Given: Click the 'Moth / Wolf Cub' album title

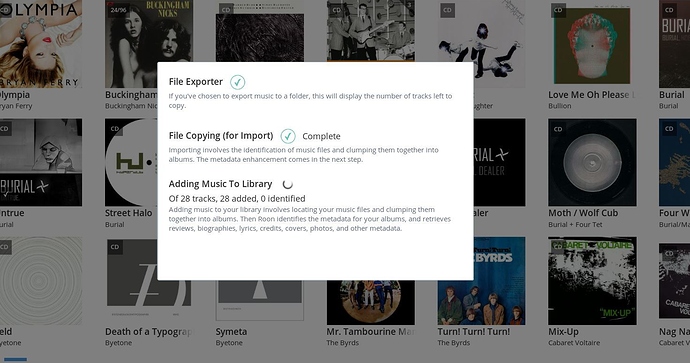Looking at the screenshot, I should tap(583, 213).
